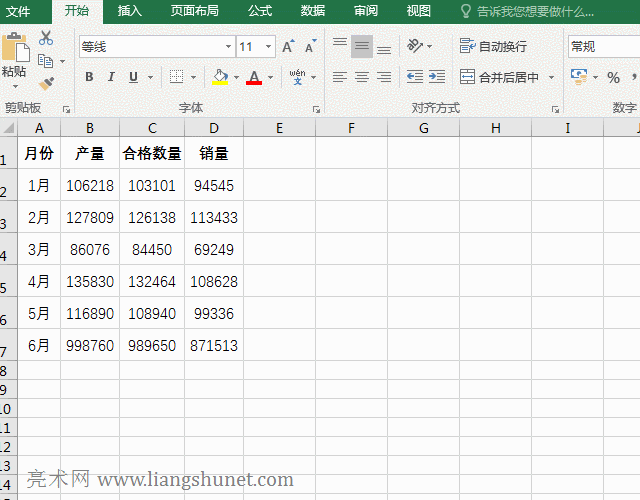Open accounting number format icon
This screenshot has height=500, width=640.
tap(579, 77)
